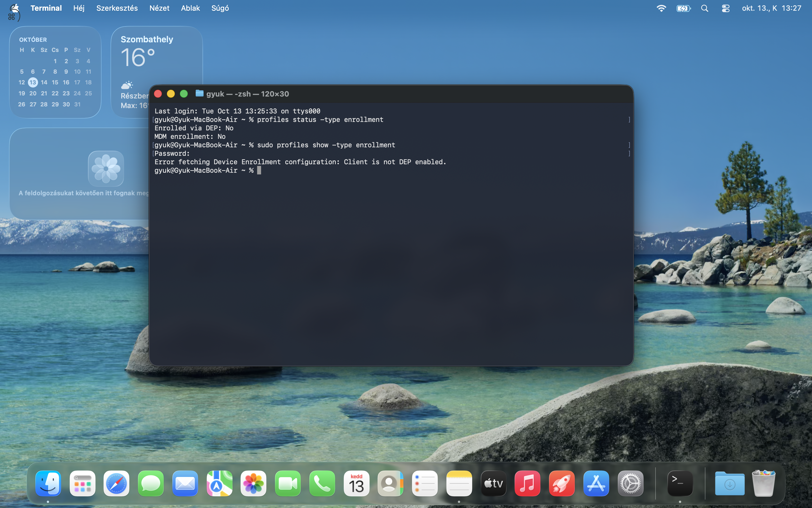Open Spotlight search in menu bar
Viewport: 812px width, 508px height.
tap(705, 8)
